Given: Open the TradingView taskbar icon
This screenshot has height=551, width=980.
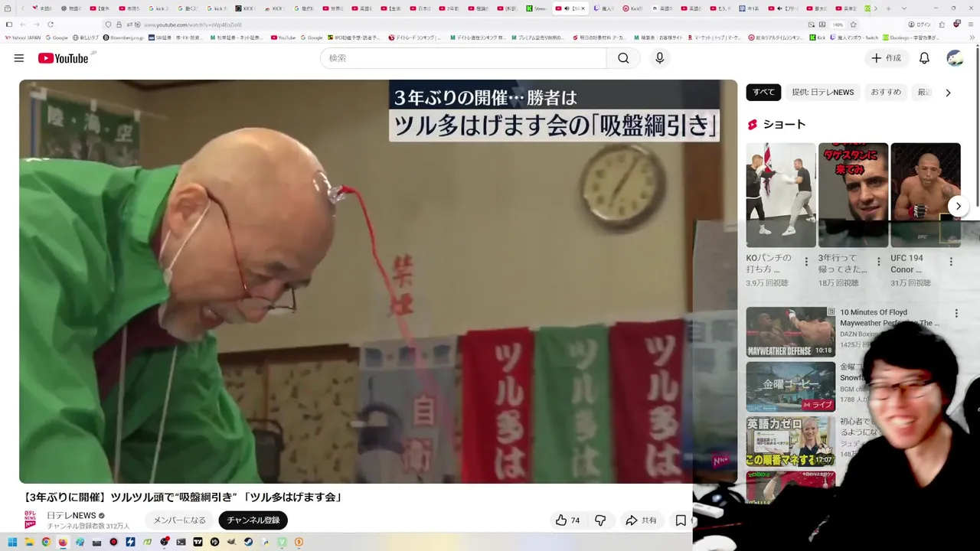Looking at the screenshot, I should 198,542.
